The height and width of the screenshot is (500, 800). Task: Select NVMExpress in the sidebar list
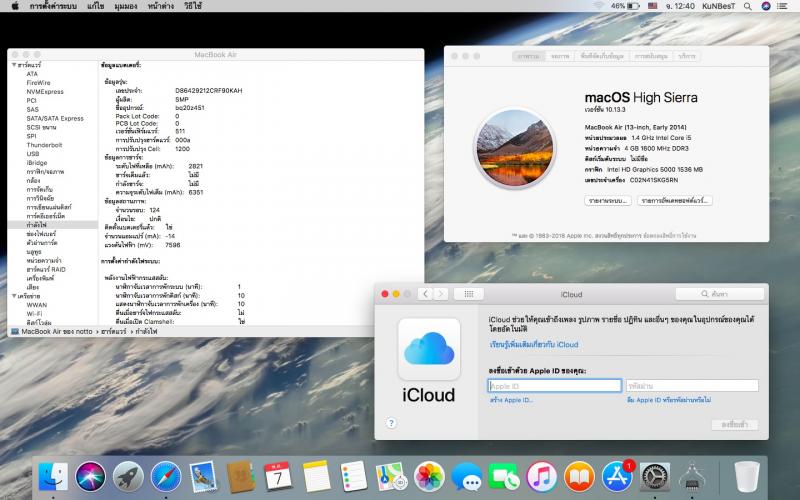[44, 91]
